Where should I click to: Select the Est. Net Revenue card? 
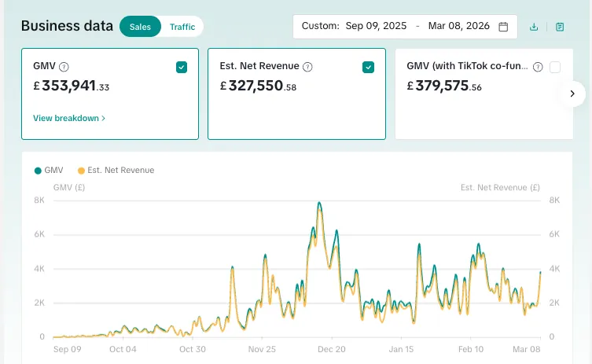coord(296,94)
